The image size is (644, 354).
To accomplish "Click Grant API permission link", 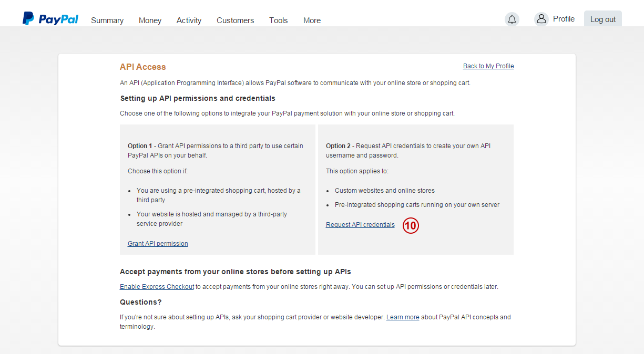I will (158, 244).
